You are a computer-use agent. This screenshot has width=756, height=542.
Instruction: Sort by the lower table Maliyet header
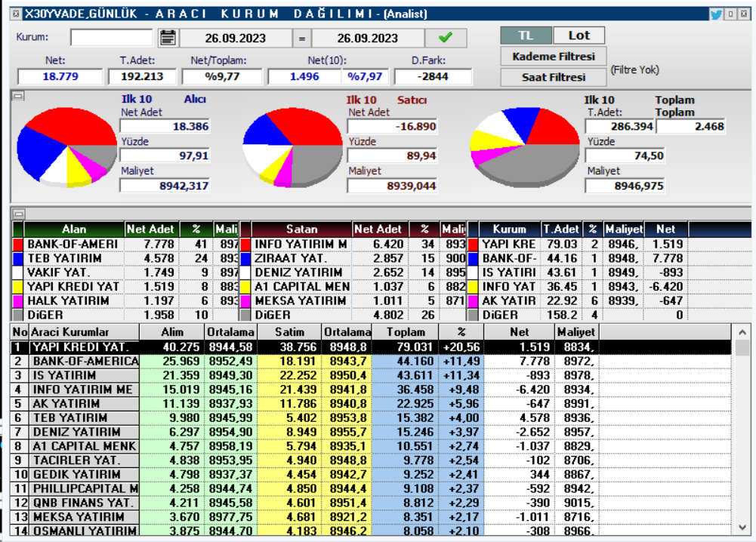click(x=577, y=332)
